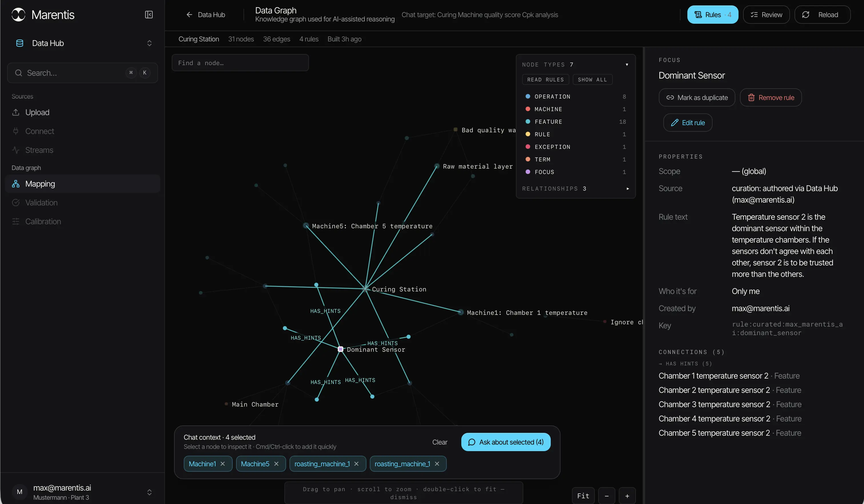864x504 pixels.
Task: Remove the Machine5 chip with its X
Action: [x=276, y=464]
